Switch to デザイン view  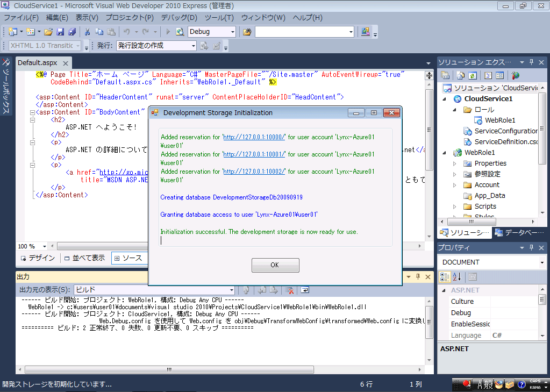click(x=38, y=258)
